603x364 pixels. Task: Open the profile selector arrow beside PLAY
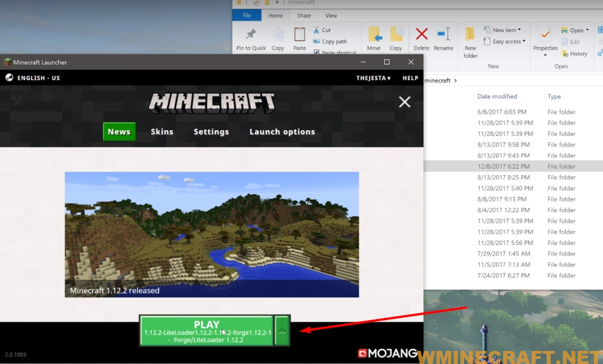coord(282,330)
